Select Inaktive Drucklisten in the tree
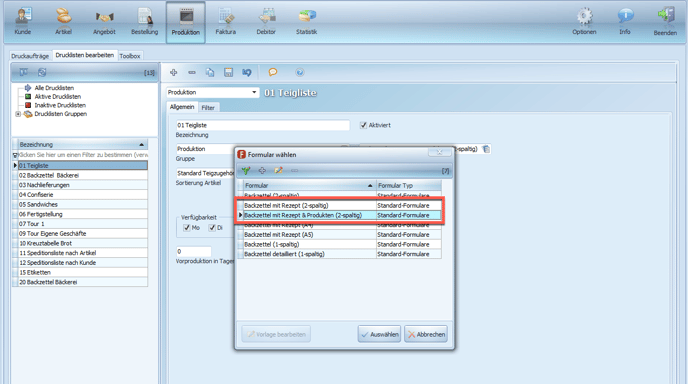The image size is (688, 384). pyautogui.click(x=60, y=105)
